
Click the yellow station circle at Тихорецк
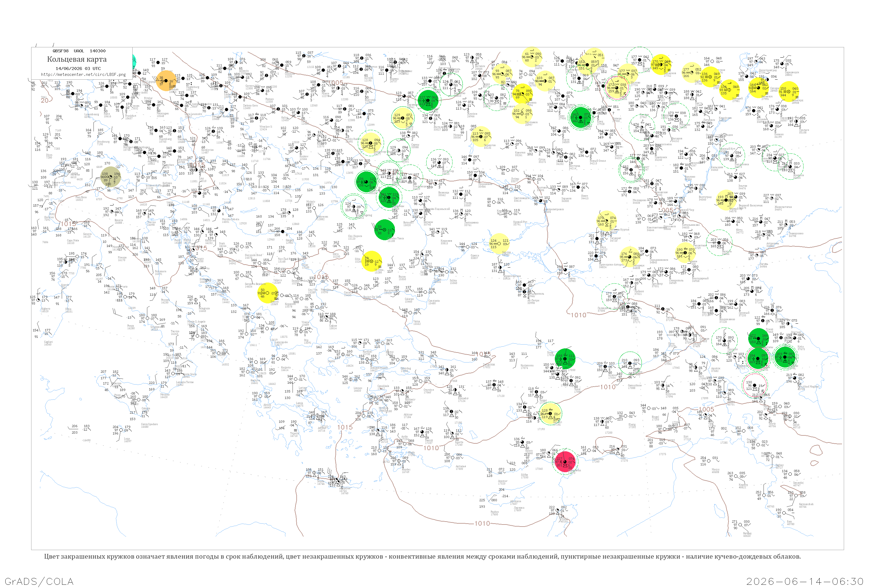[x=630, y=257]
